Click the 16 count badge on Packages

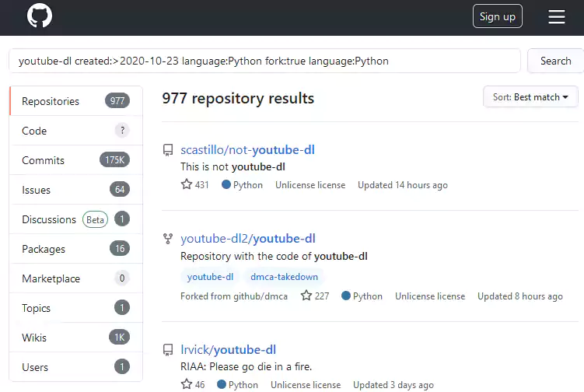(x=120, y=249)
